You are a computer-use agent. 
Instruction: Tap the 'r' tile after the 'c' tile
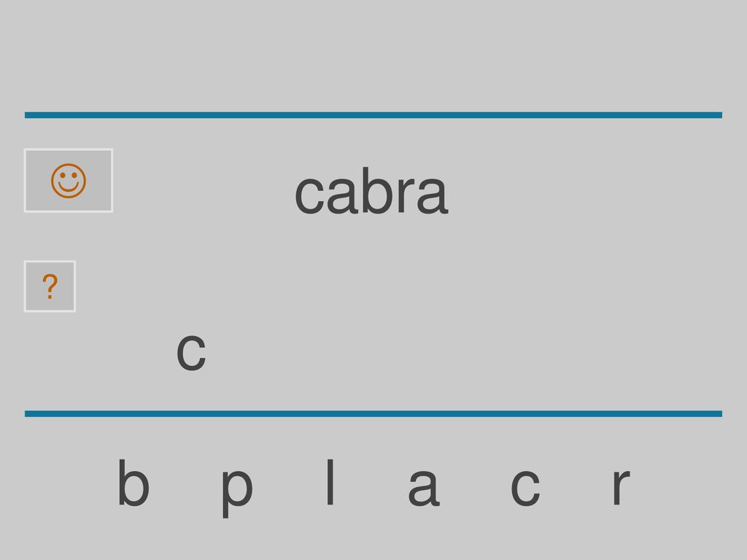click(x=622, y=486)
